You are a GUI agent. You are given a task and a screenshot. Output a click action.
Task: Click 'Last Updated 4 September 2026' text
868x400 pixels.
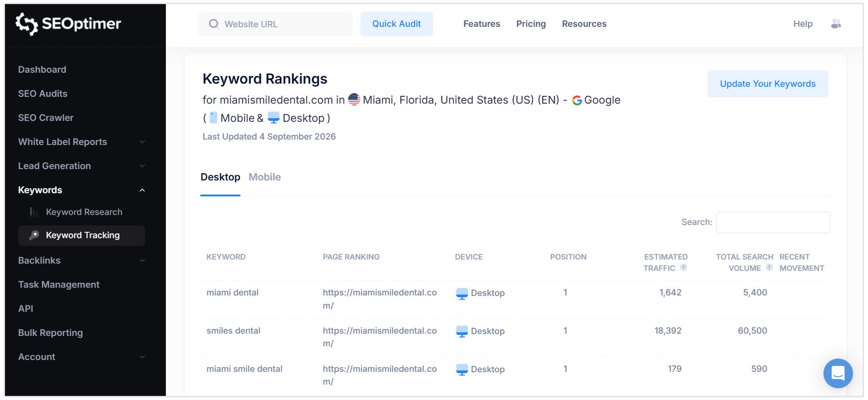(269, 136)
